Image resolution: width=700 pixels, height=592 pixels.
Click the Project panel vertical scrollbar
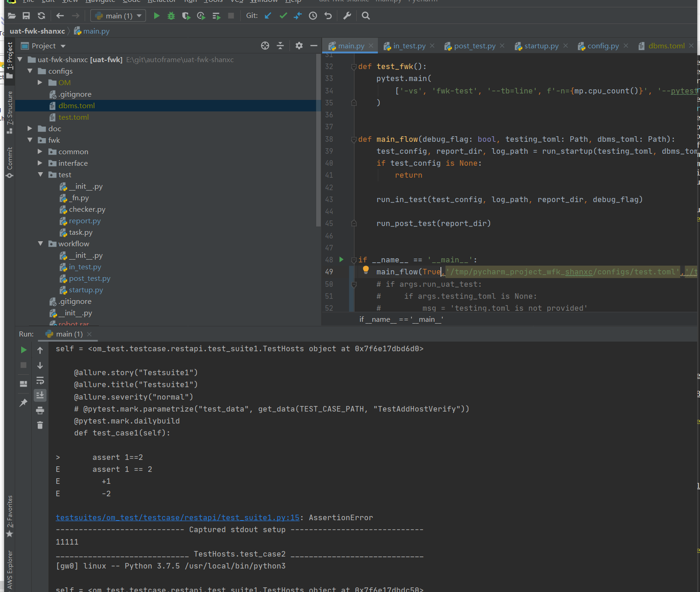point(318,140)
